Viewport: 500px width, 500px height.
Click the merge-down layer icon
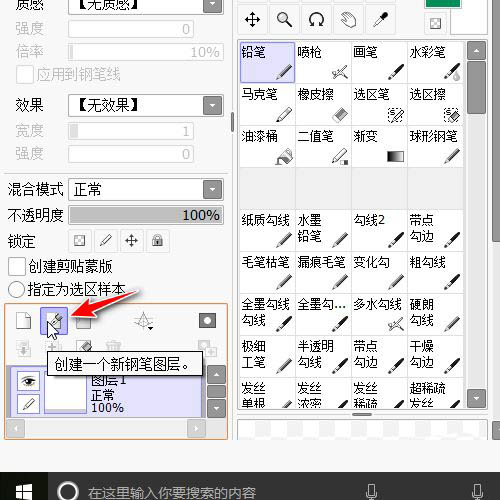[24, 348]
